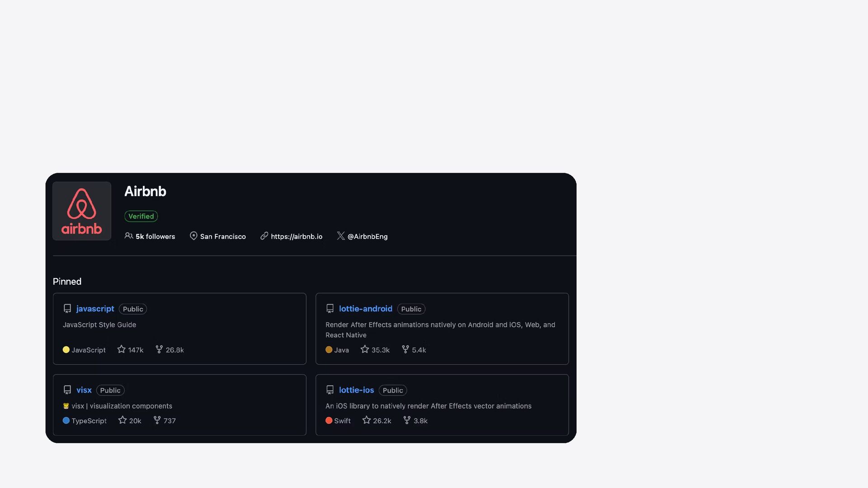Open the javascript repository link

[95, 309]
